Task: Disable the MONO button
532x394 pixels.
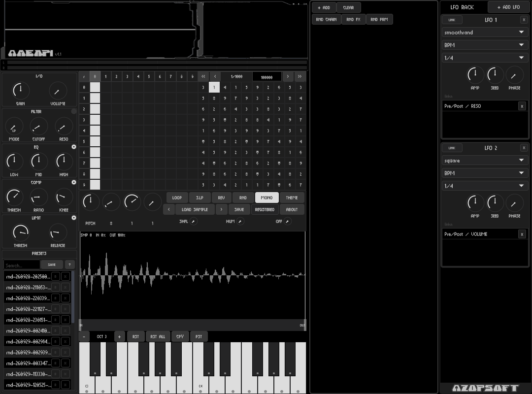Action: coord(266,198)
